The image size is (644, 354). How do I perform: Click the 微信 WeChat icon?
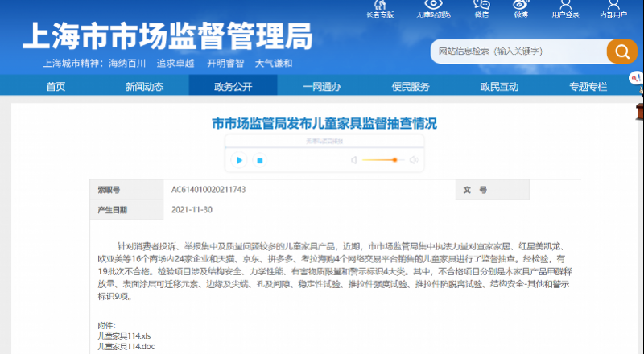(x=481, y=5)
